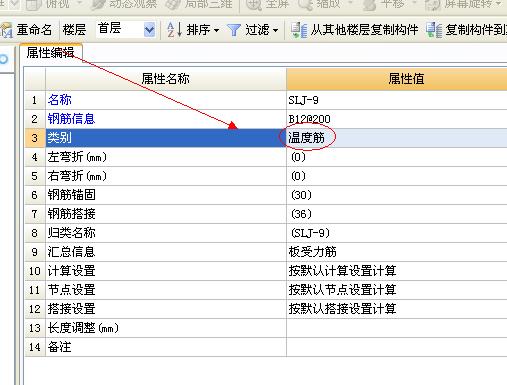Click the 重命名 rename icon
The height and width of the screenshot is (385, 507).
click(x=7, y=31)
